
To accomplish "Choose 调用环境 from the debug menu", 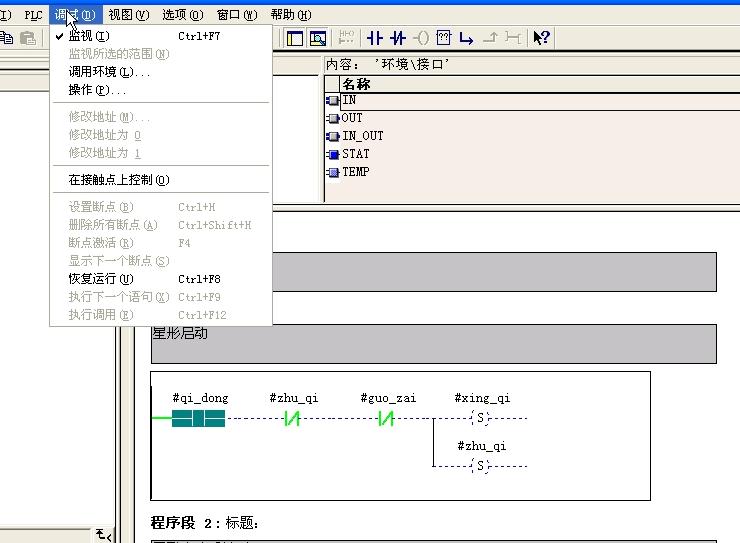I will [109, 72].
